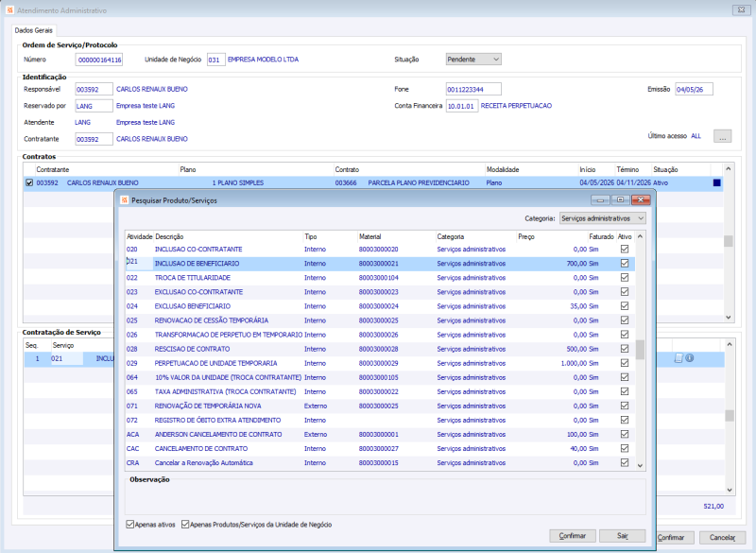Uncheck the Apenas ativos checkbox
Image resolution: width=756 pixels, height=553 pixels.
[129, 524]
